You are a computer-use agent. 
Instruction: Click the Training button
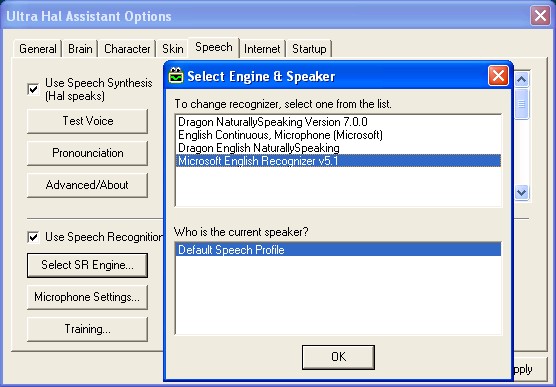pyautogui.click(x=88, y=329)
